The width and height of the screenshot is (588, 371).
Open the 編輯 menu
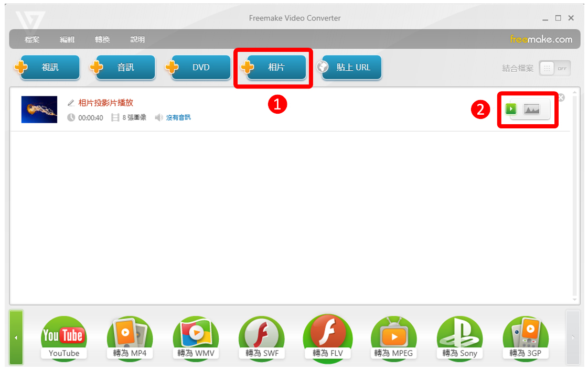point(67,39)
